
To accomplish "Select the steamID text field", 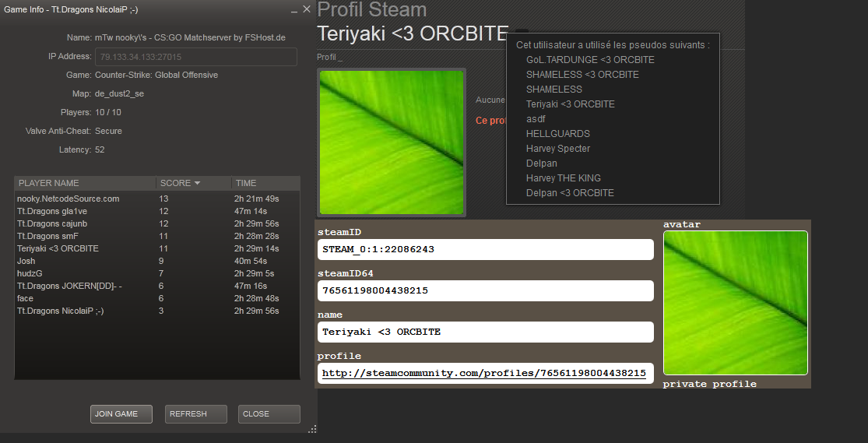I will pos(486,249).
